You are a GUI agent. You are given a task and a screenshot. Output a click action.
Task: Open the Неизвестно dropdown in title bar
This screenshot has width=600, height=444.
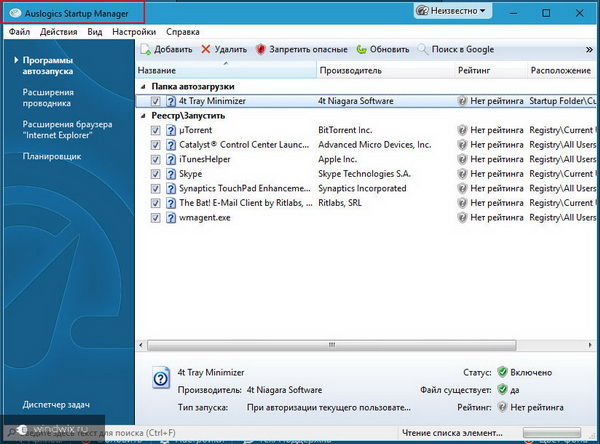(452, 11)
